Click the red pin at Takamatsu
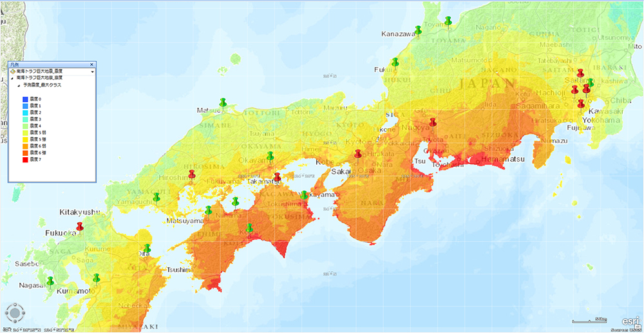This screenshot has height=333, width=644. [277, 176]
